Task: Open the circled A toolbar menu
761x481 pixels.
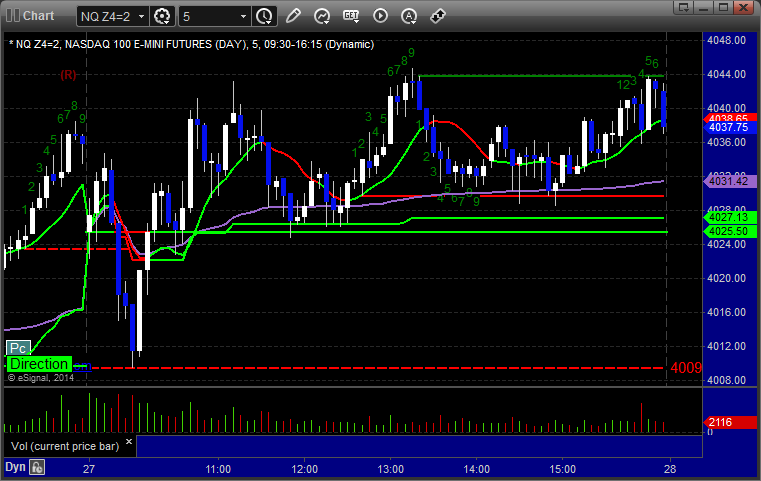Action: pos(409,16)
